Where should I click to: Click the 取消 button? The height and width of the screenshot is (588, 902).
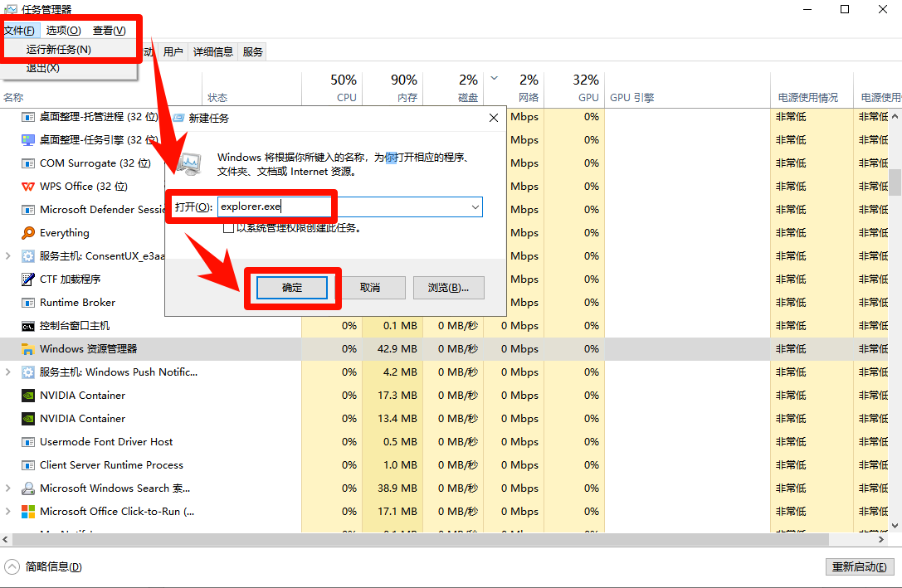coord(370,288)
